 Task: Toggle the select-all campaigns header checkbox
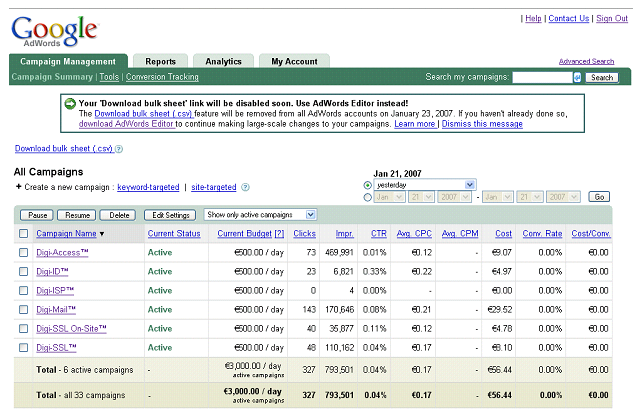click(x=24, y=234)
